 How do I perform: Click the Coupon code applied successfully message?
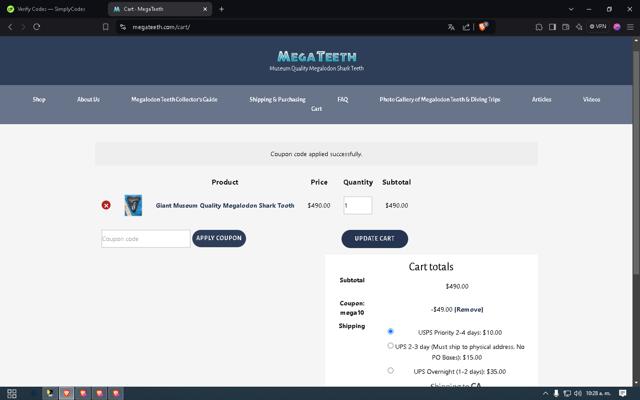click(x=316, y=154)
